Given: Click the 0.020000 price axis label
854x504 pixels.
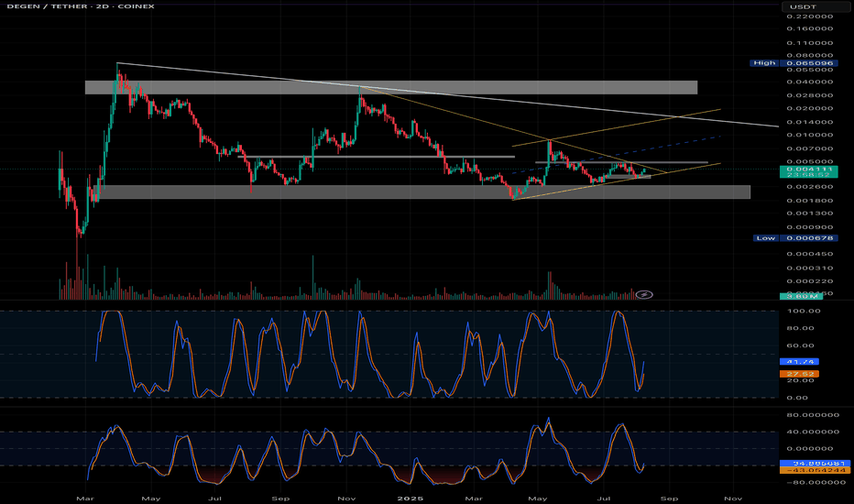Looking at the screenshot, I should (x=810, y=108).
